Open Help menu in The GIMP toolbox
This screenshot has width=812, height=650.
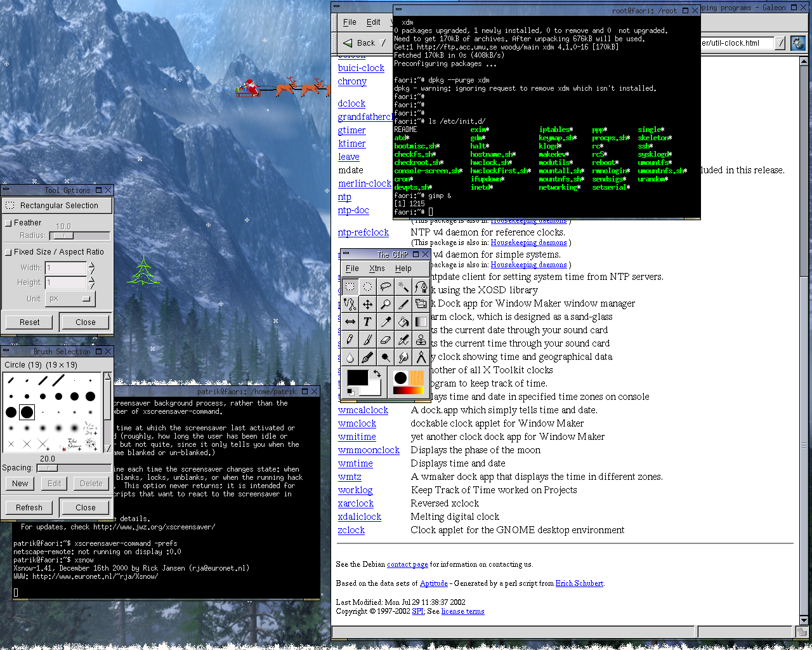403,269
